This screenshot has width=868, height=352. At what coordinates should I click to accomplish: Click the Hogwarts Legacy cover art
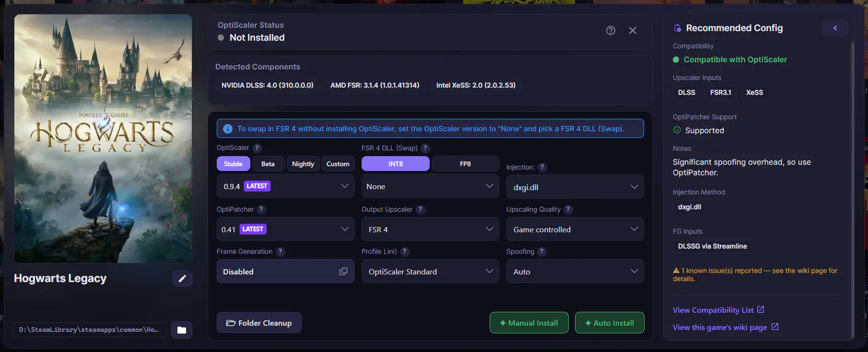(x=103, y=138)
